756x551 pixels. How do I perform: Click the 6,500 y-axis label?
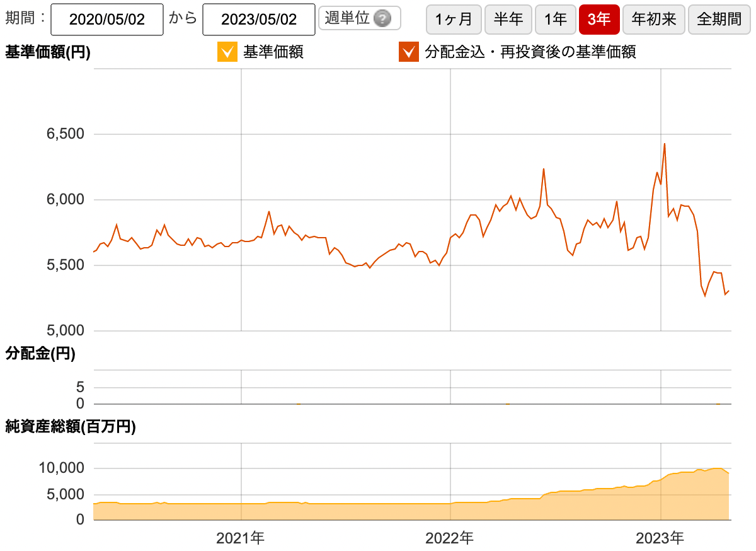[67, 134]
